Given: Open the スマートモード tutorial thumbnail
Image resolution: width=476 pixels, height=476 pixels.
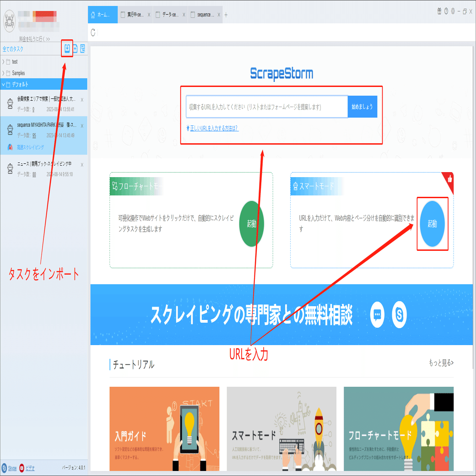Looking at the screenshot, I should pos(281,429).
